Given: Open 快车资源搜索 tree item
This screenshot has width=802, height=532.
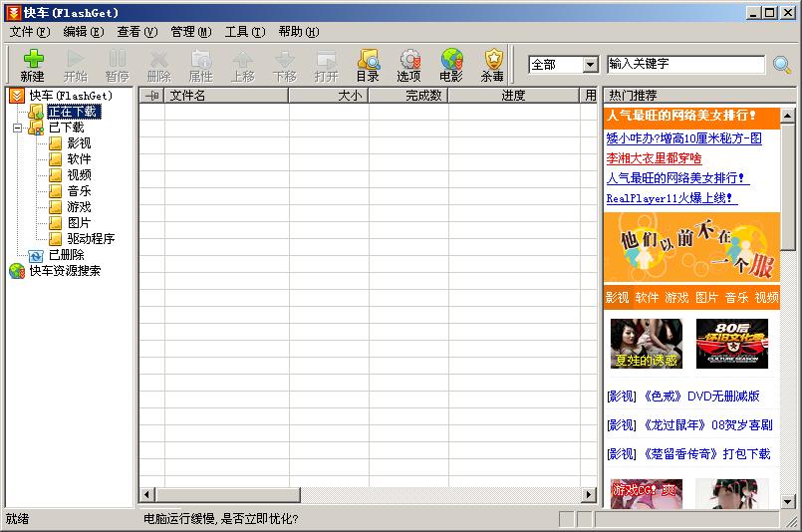Looking at the screenshot, I should [x=65, y=271].
